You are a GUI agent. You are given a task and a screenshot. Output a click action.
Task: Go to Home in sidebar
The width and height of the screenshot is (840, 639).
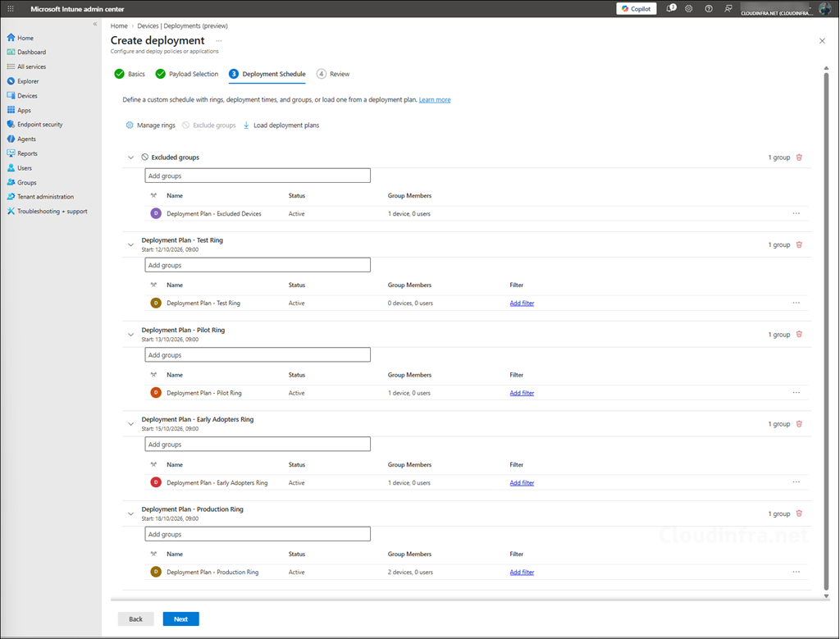pos(21,38)
